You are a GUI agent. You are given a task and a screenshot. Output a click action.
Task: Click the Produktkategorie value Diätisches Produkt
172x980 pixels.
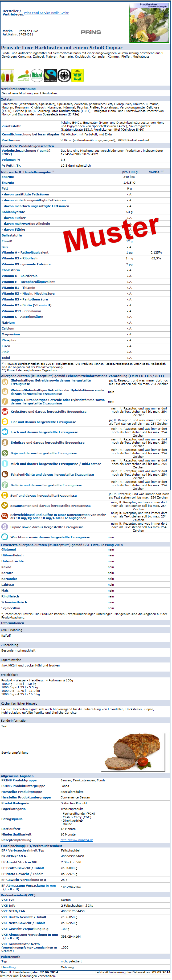[x=74, y=803]
